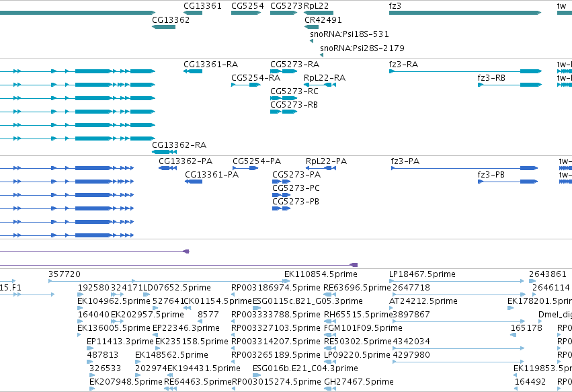Click the CG13362 gene label
This screenshot has height=392, width=572.
(x=171, y=19)
